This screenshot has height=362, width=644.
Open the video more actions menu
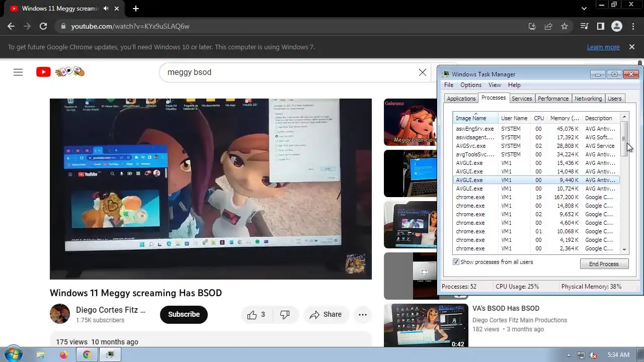(363, 315)
